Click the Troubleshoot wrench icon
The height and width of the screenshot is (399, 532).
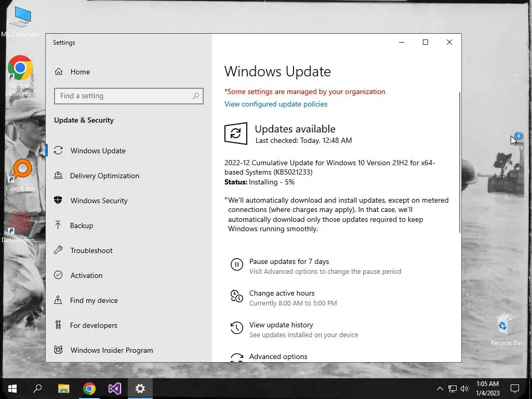pos(58,250)
